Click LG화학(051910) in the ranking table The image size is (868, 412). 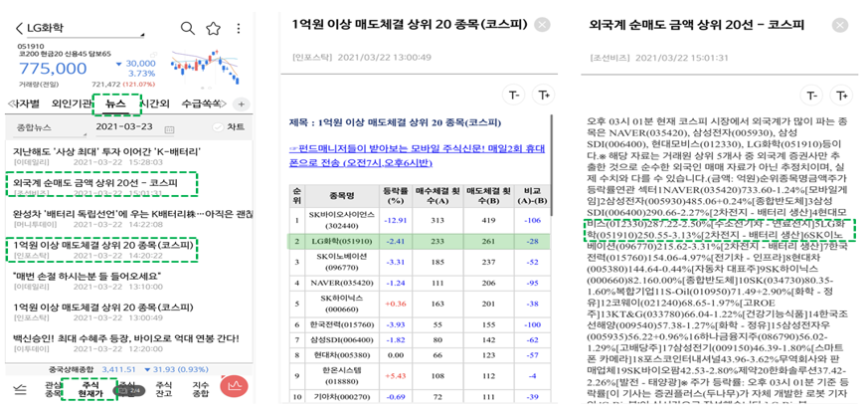click(340, 242)
